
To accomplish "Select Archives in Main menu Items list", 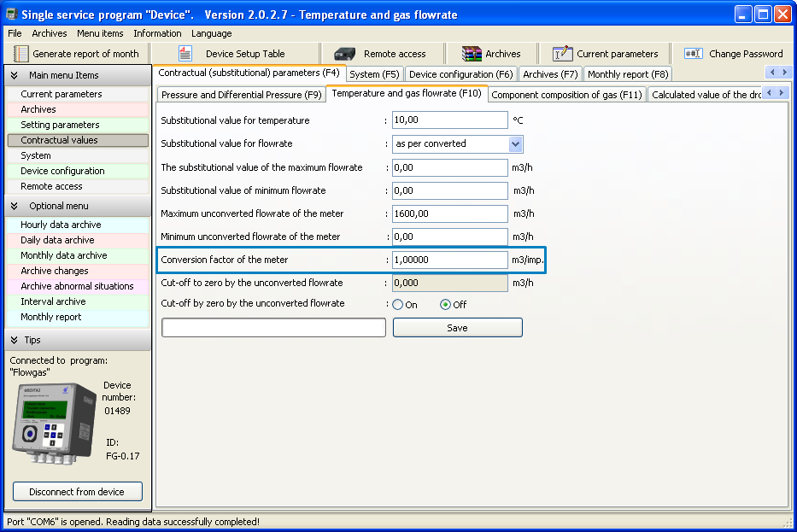I will pos(78,109).
